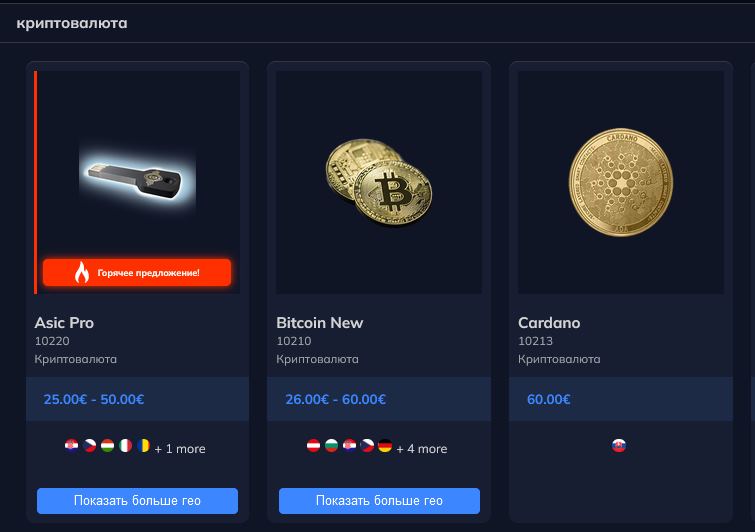Expand "+ 4 more" countries for Bitcoin New

[422, 449]
